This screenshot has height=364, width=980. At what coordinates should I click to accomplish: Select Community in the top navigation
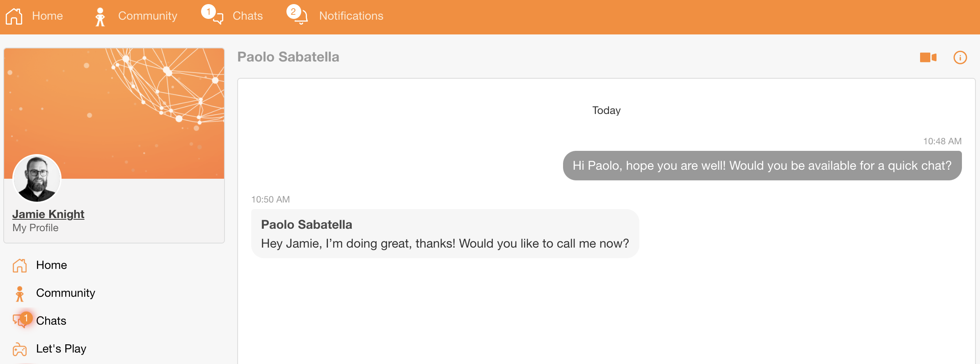[x=148, y=16]
